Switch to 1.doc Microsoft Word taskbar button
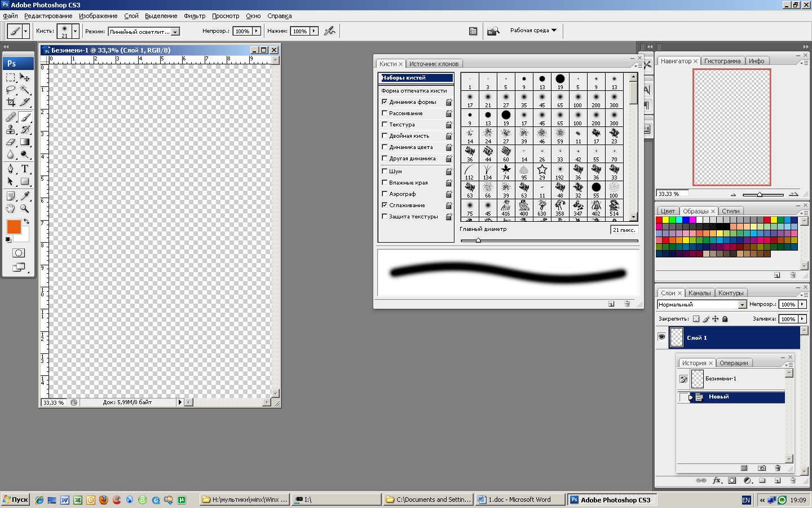812x508 pixels. coord(520,500)
